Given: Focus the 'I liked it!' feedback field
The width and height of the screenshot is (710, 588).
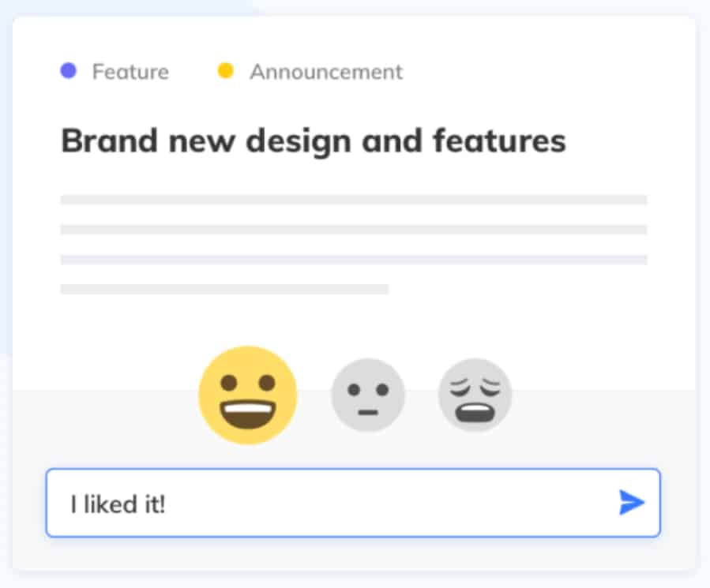Looking at the screenshot, I should pyautogui.click(x=353, y=503).
